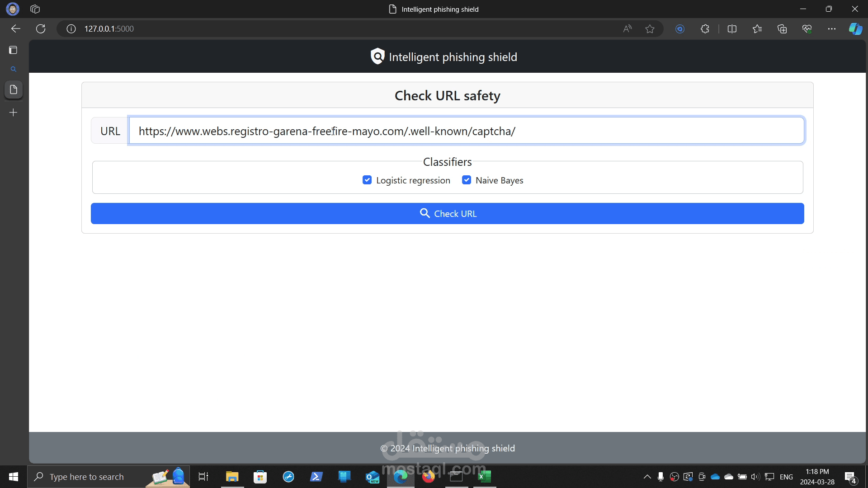This screenshot has width=868, height=488.
Task: Open the split screen icon
Action: [x=732, y=29]
